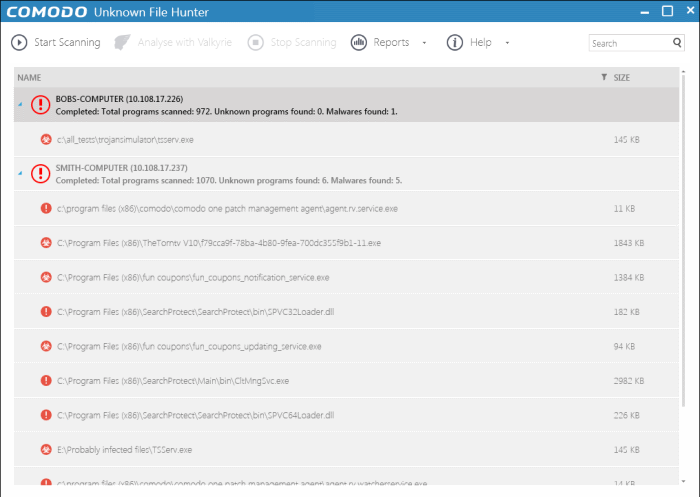Sort by the SIZE column header
Screen dimensions: 700x497
(x=621, y=78)
